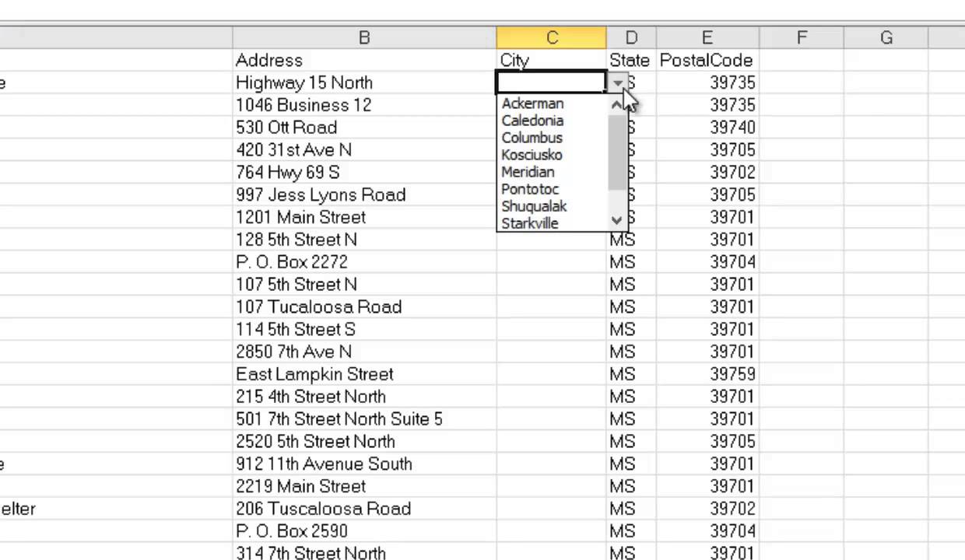Select column E header
Viewport: 965px width, 560px height.
pos(707,38)
